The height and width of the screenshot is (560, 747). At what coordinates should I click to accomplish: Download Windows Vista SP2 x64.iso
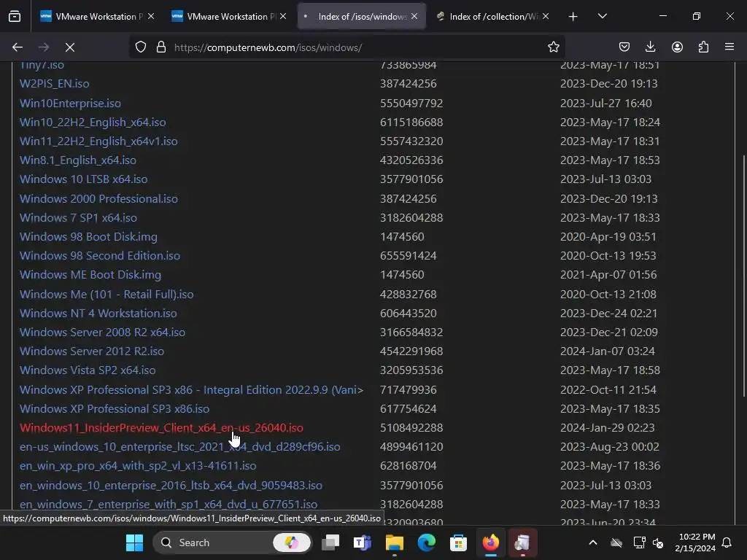(x=88, y=370)
